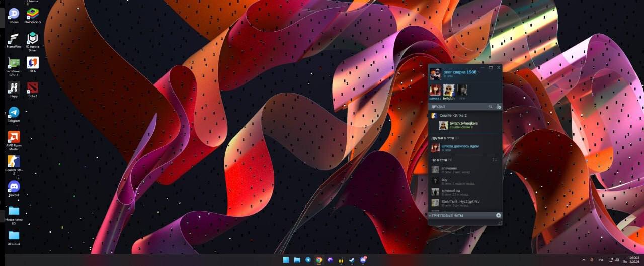Open the status dropdown beside the profile name

pyautogui.click(x=479, y=72)
